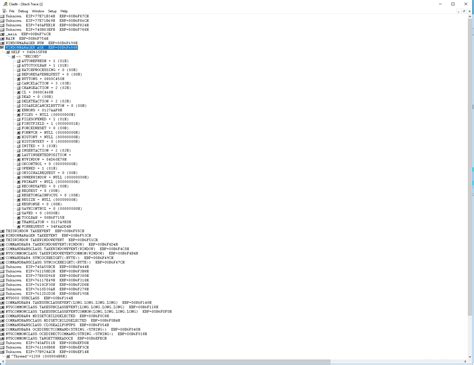Viewport: 474px width, 365px height.
Task: Click the icon beside the SELF entry
Action: (x=8, y=52)
